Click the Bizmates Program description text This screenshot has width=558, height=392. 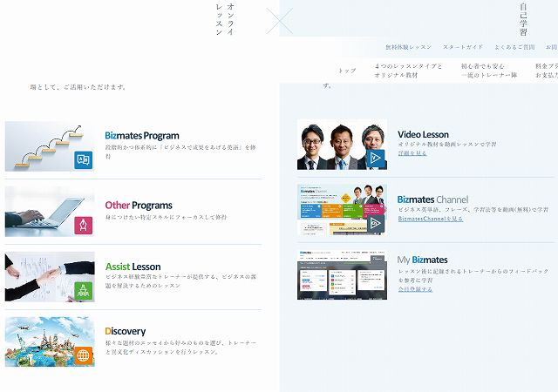(x=180, y=152)
